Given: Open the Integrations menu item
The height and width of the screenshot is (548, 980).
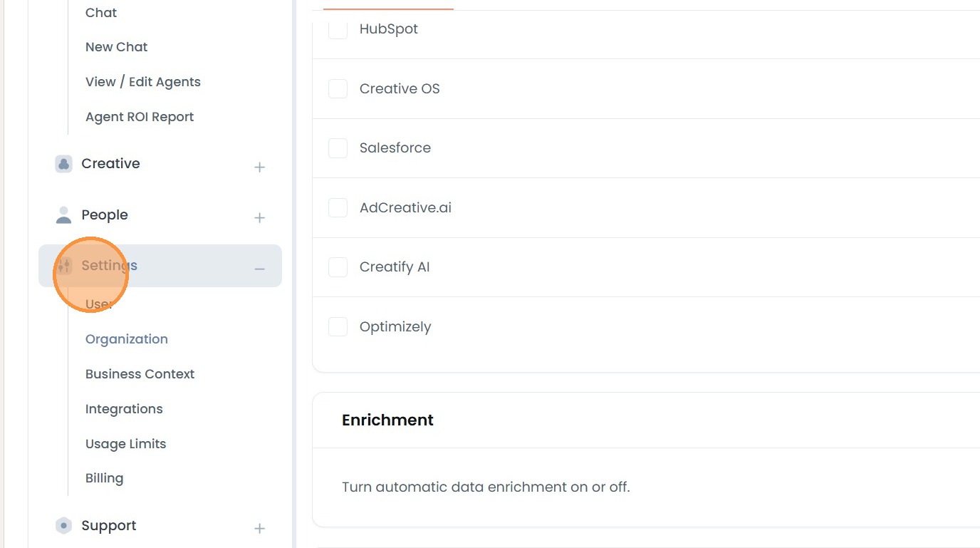Looking at the screenshot, I should (x=124, y=409).
